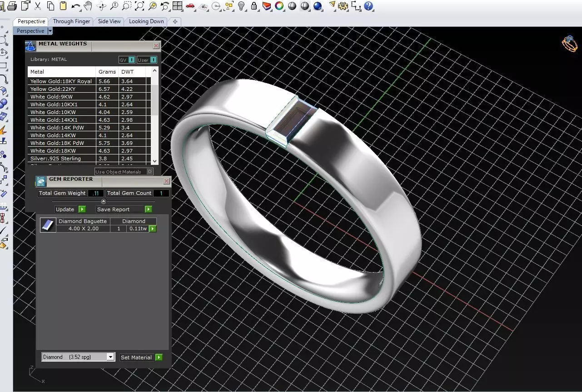This screenshot has width=582, height=392.
Task: Switch to the Side View tab
Action: point(109,21)
